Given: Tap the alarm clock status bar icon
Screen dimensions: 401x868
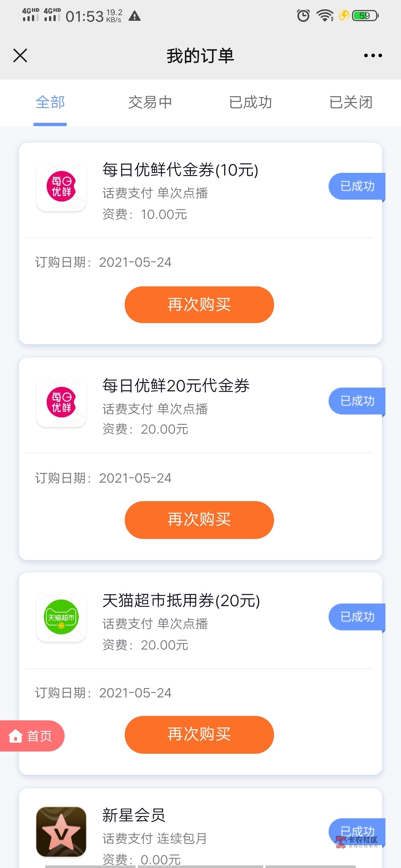Looking at the screenshot, I should (303, 16).
